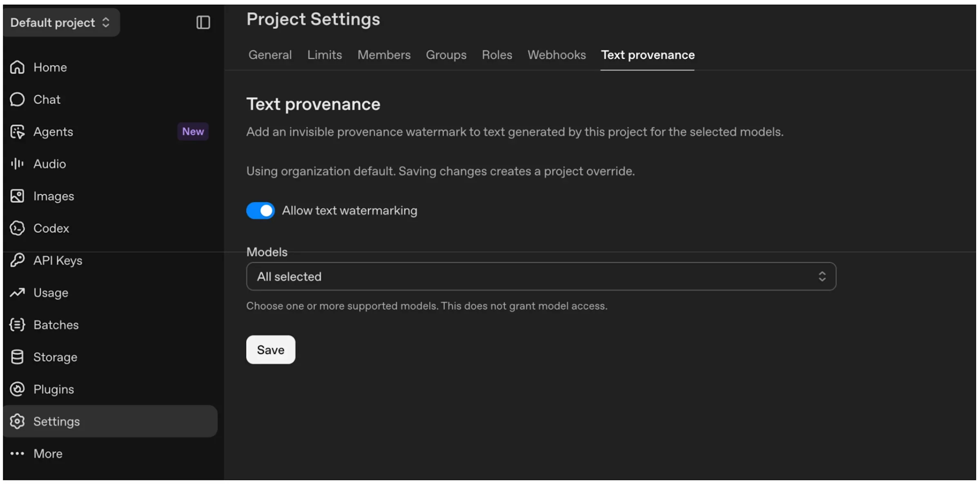The width and height of the screenshot is (980, 486).
Task: Switch to the General tab
Action: pyautogui.click(x=270, y=55)
